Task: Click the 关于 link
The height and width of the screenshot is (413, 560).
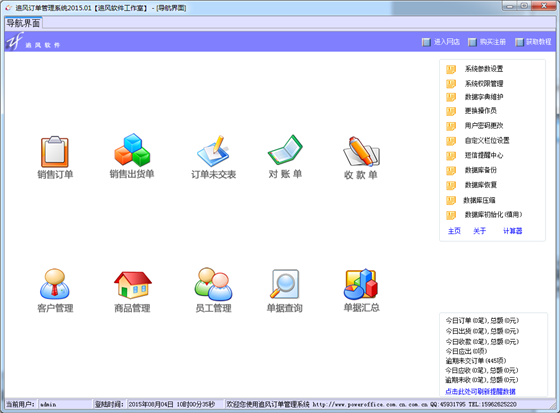Action: tap(479, 231)
